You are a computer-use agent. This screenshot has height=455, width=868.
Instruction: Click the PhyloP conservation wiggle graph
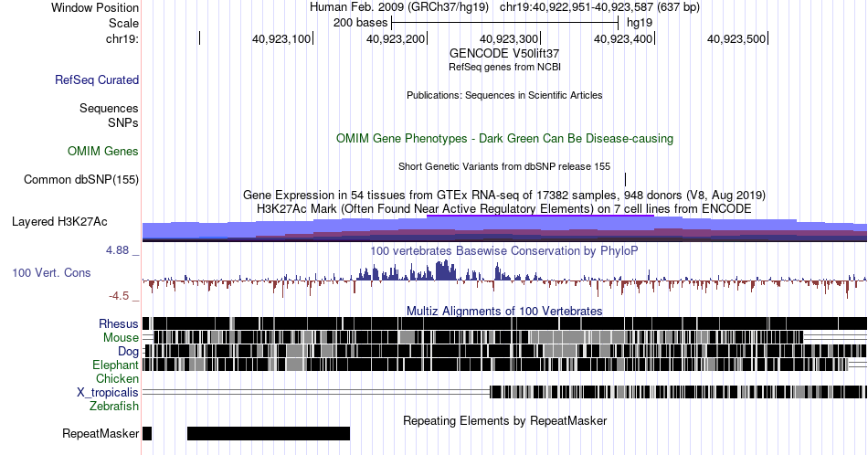point(504,280)
